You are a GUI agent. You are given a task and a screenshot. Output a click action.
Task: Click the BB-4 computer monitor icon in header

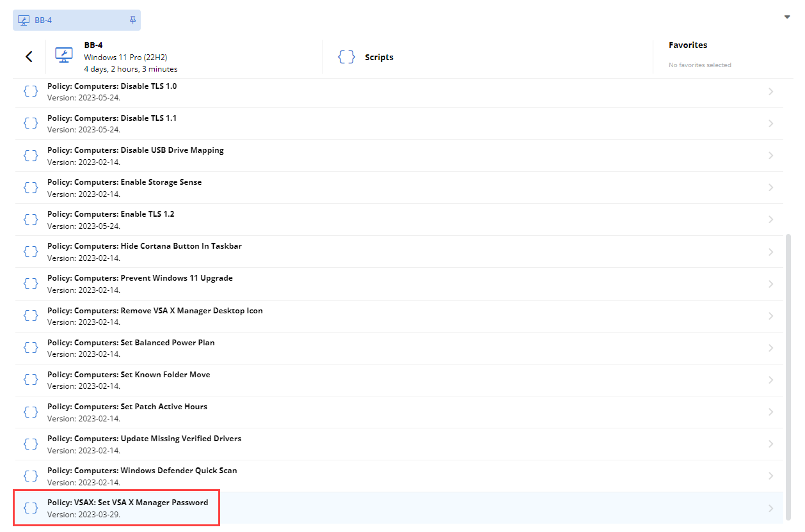tap(63, 56)
